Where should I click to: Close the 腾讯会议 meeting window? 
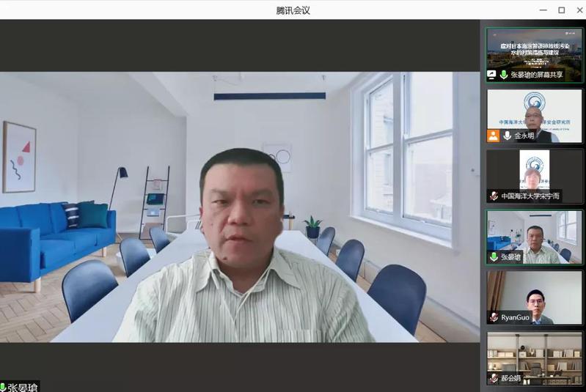[578, 10]
